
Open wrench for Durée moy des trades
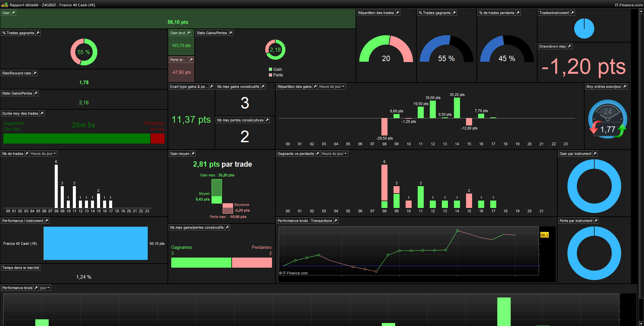pyautogui.click(x=42, y=113)
